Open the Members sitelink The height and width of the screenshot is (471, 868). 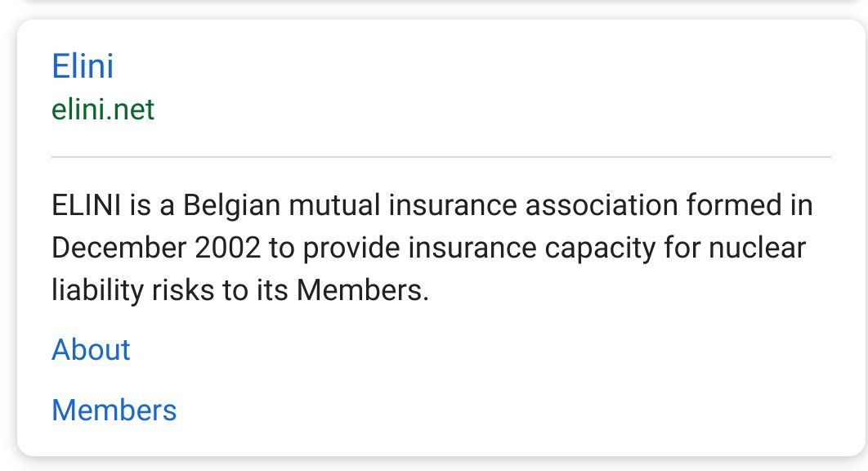coord(114,410)
